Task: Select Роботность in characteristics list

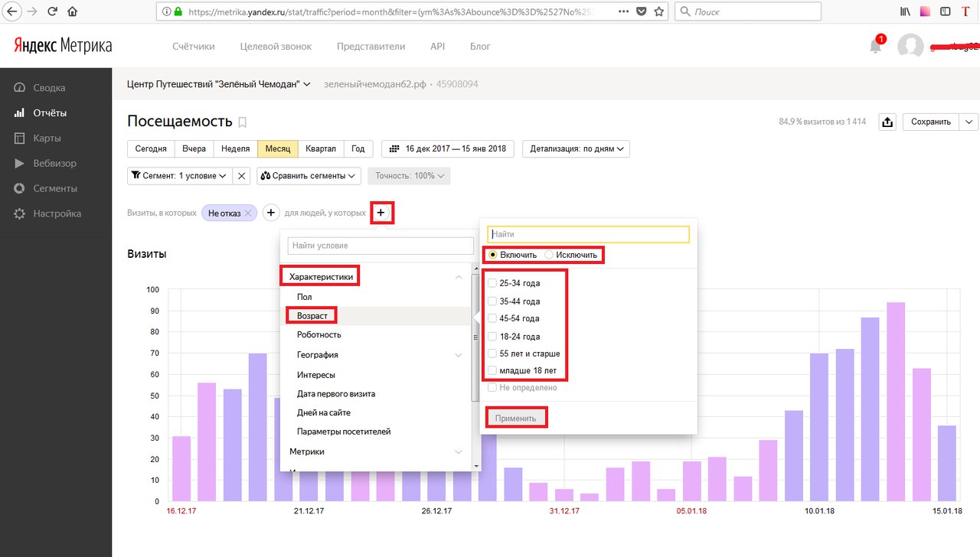Action: 319,335
